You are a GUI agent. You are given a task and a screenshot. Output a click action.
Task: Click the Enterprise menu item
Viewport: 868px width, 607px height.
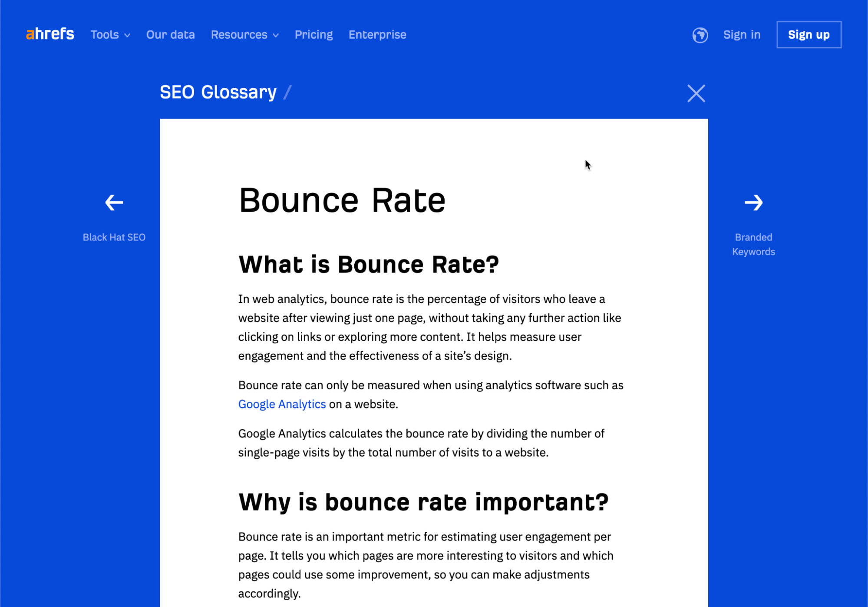[x=378, y=34]
